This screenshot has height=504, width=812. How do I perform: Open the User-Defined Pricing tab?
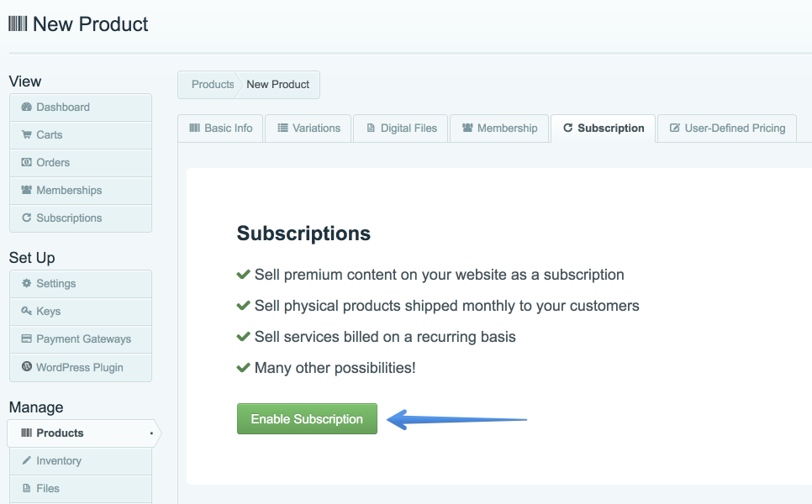coord(727,129)
